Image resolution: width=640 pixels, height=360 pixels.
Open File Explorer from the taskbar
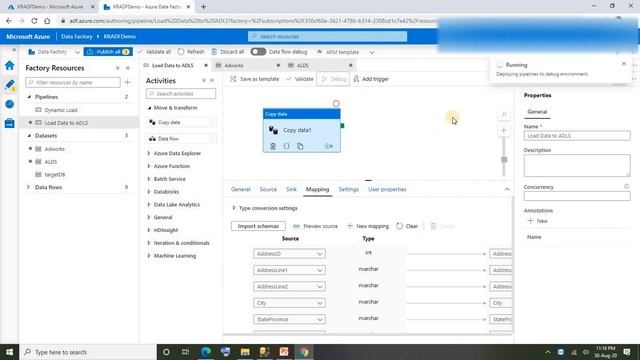(x=245, y=352)
